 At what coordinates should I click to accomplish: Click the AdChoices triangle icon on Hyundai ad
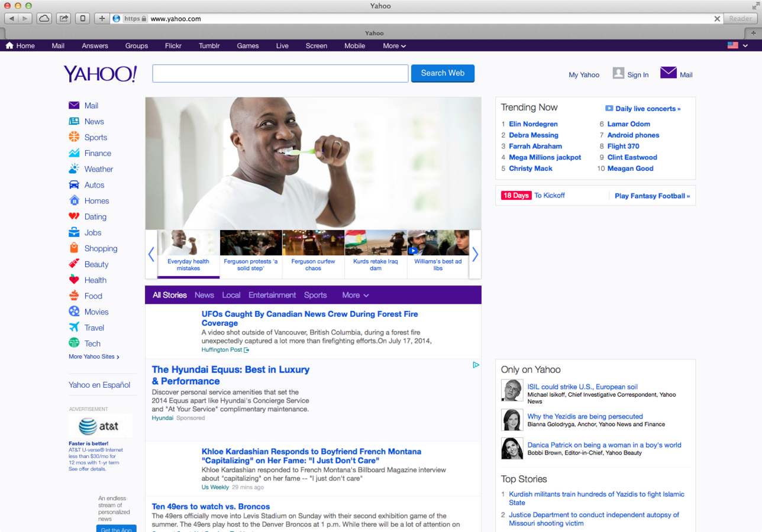(476, 365)
